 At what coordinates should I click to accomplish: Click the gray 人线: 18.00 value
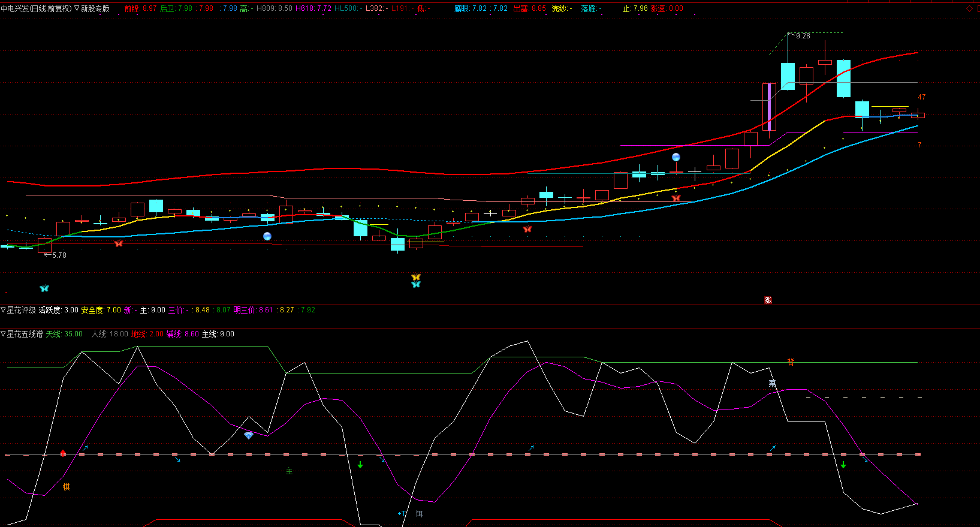pyautogui.click(x=110, y=334)
